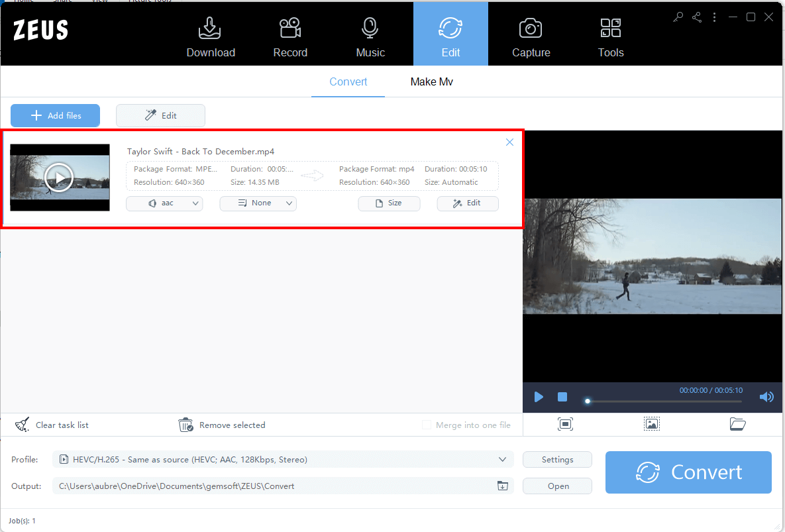The height and width of the screenshot is (532, 785).
Task: Click the output Size: Automatic text
Action: pyautogui.click(x=451, y=182)
